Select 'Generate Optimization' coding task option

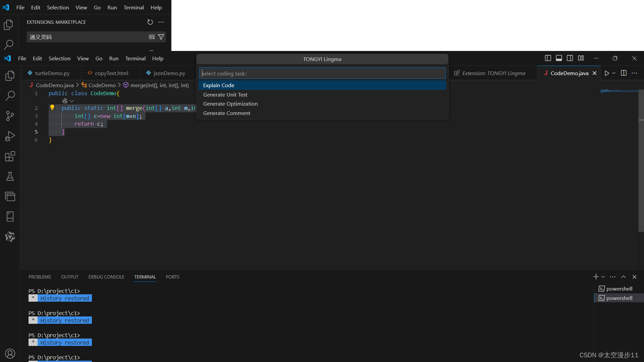pyautogui.click(x=230, y=104)
